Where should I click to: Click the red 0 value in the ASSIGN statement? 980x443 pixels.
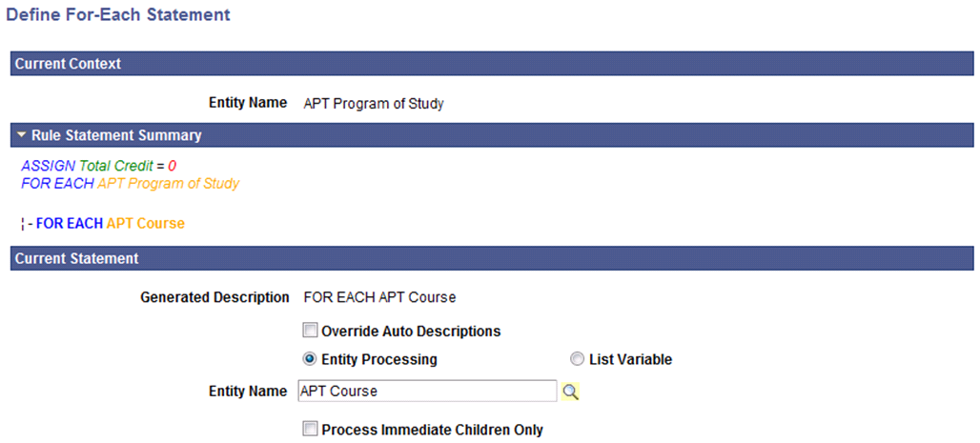tap(173, 166)
